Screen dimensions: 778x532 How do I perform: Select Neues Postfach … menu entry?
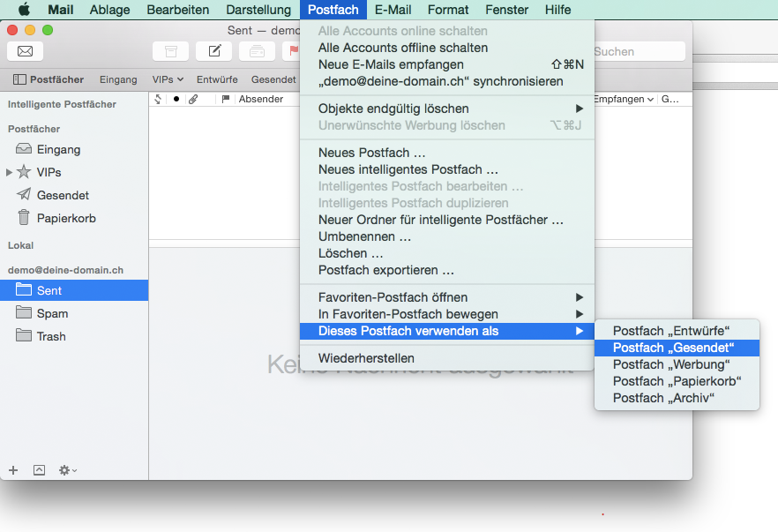[x=371, y=153]
